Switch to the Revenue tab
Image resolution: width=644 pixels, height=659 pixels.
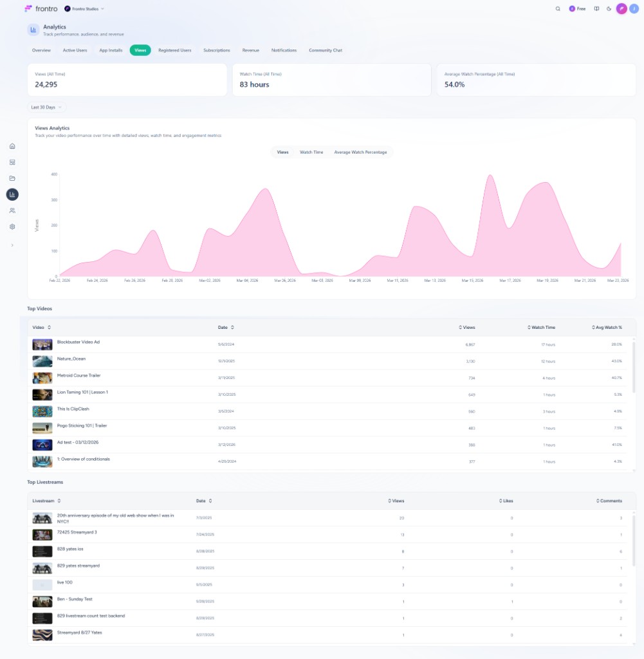[250, 50]
